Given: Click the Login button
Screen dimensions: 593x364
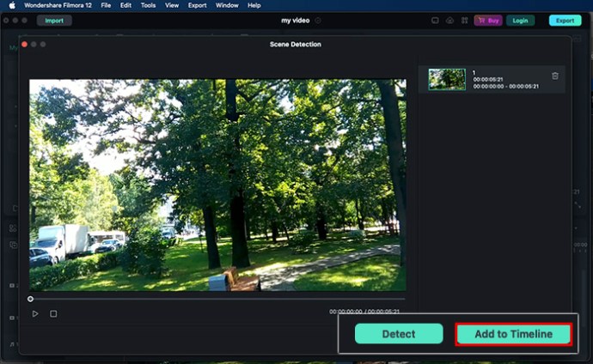Looking at the screenshot, I should point(520,21).
